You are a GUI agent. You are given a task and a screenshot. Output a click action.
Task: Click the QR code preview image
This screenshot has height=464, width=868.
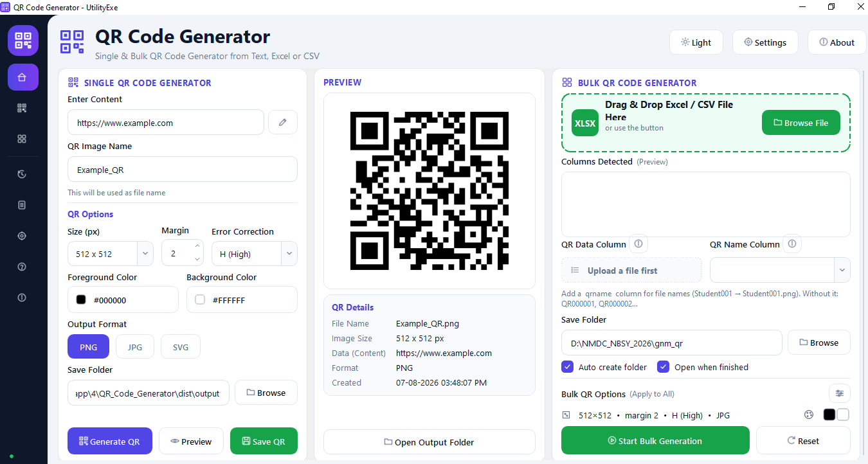click(x=429, y=191)
